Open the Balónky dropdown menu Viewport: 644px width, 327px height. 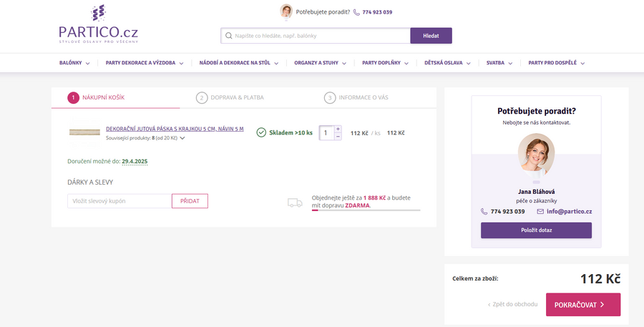point(74,63)
